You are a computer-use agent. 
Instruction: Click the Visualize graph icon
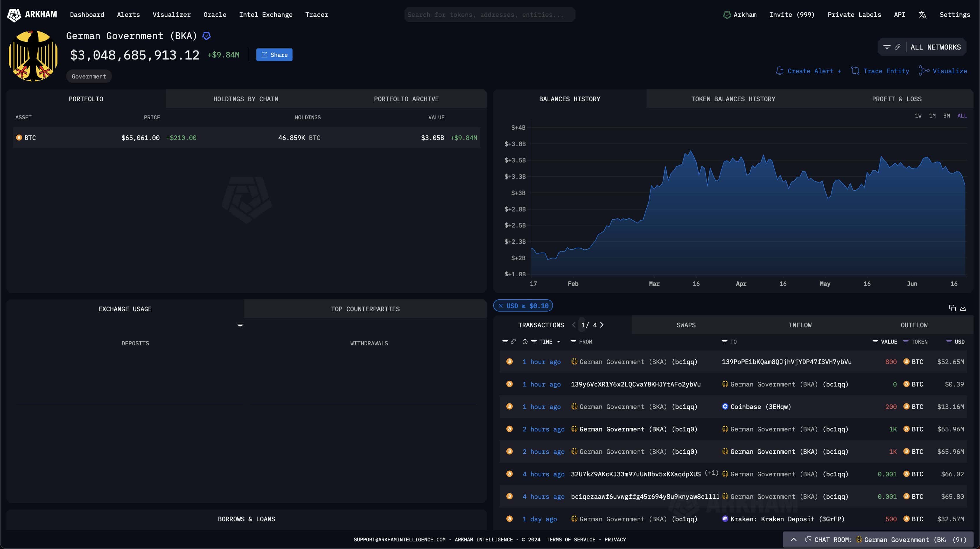(924, 71)
